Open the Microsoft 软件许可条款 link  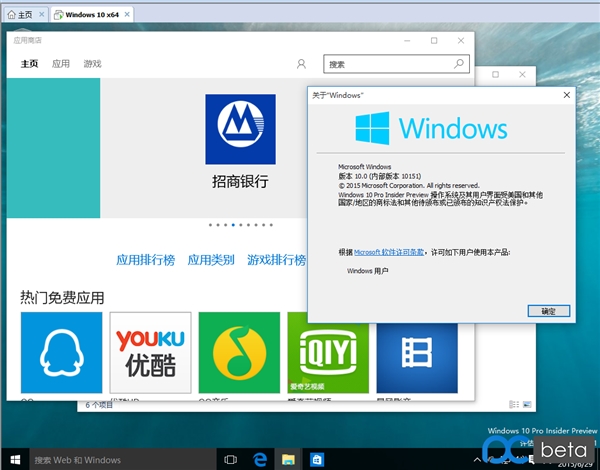point(389,253)
